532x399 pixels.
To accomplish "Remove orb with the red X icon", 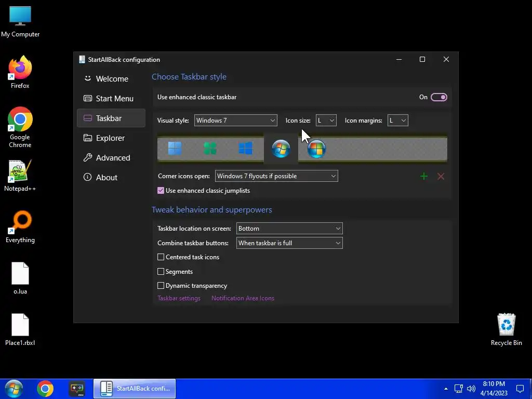I will tap(441, 176).
